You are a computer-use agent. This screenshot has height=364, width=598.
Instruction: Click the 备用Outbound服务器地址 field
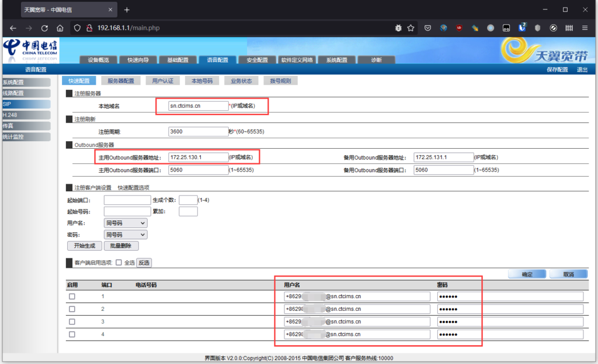click(x=444, y=157)
